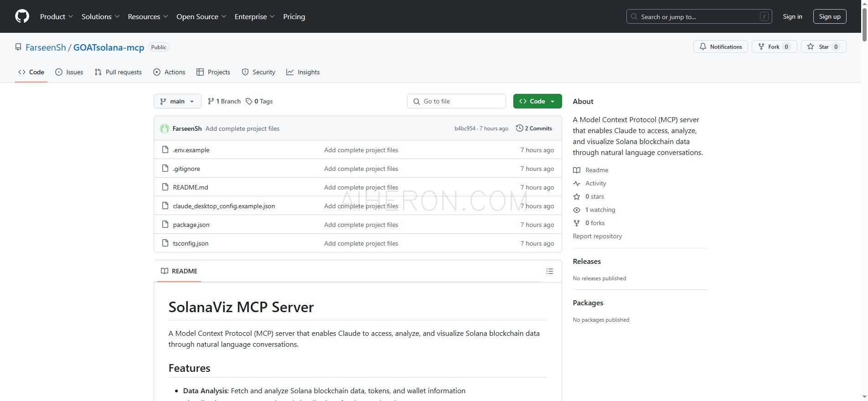Image resolution: width=868 pixels, height=401 pixels.
Task: Select the README tab header
Action: pyautogui.click(x=179, y=271)
